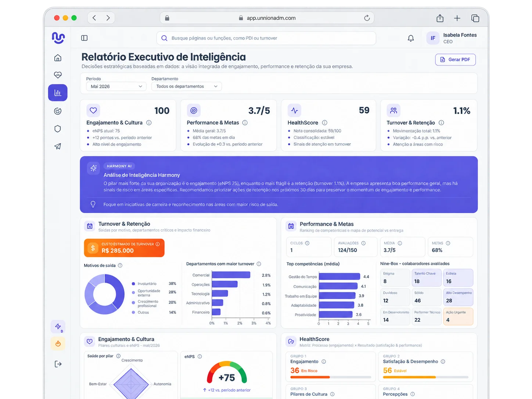This screenshot has width=532, height=399.
Task: Open the Departamento dropdown
Action: pos(187,86)
